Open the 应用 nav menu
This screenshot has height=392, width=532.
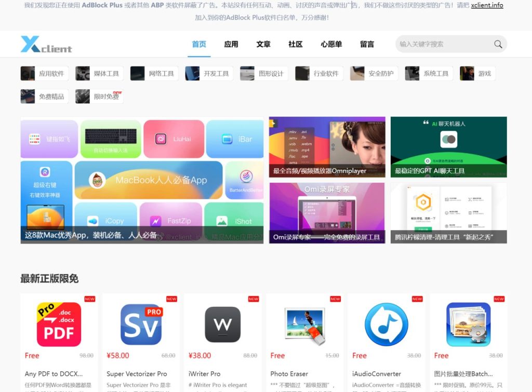231,44
